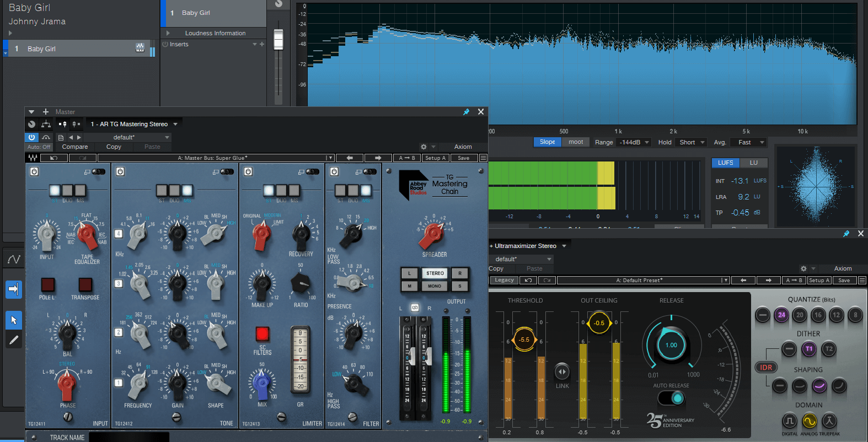Select band 1 number button on Tone module
This screenshot has height=442, width=868.
point(119,382)
